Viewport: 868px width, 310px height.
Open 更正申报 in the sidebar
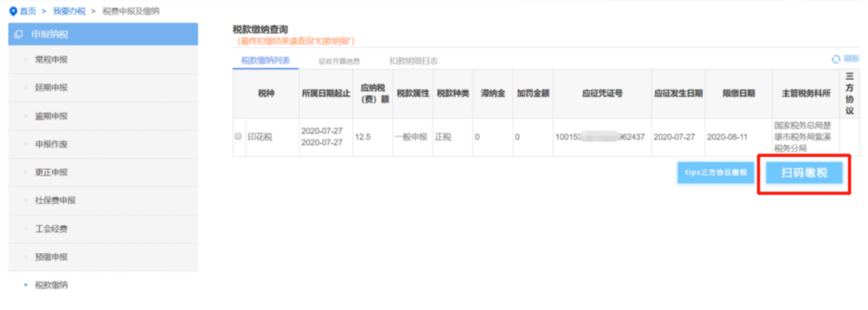pyautogui.click(x=104, y=173)
